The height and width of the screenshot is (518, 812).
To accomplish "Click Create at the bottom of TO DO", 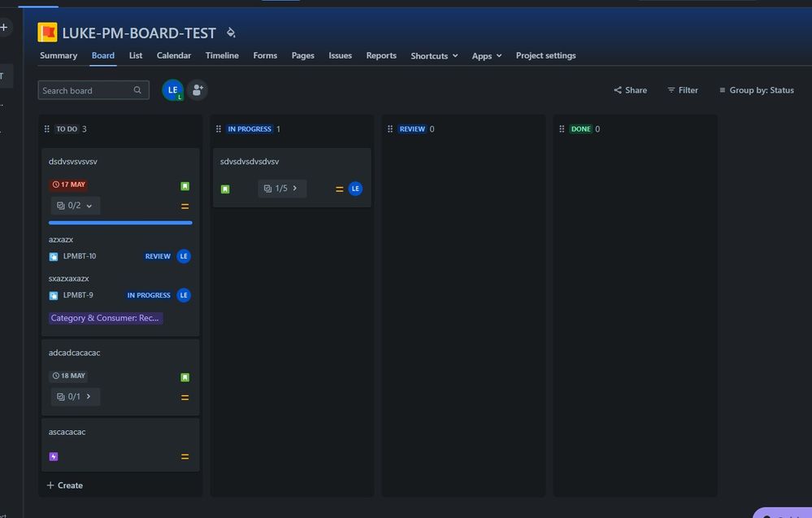I will point(64,485).
